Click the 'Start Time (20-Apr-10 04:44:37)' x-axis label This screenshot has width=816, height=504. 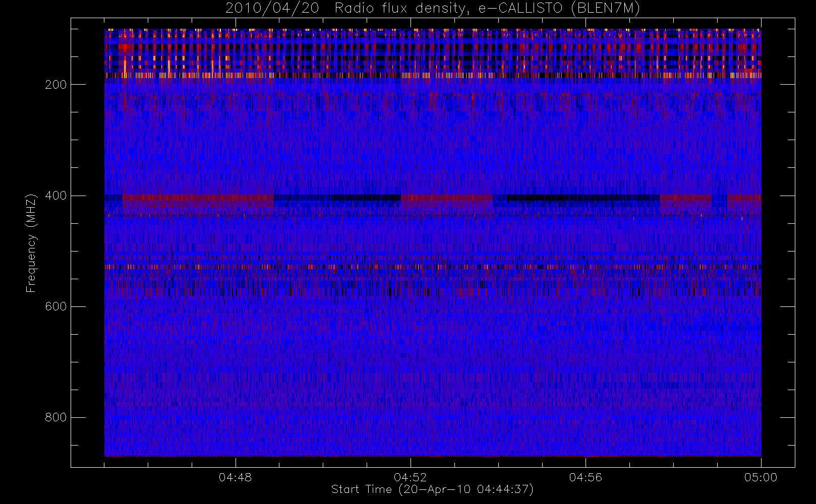click(x=432, y=489)
